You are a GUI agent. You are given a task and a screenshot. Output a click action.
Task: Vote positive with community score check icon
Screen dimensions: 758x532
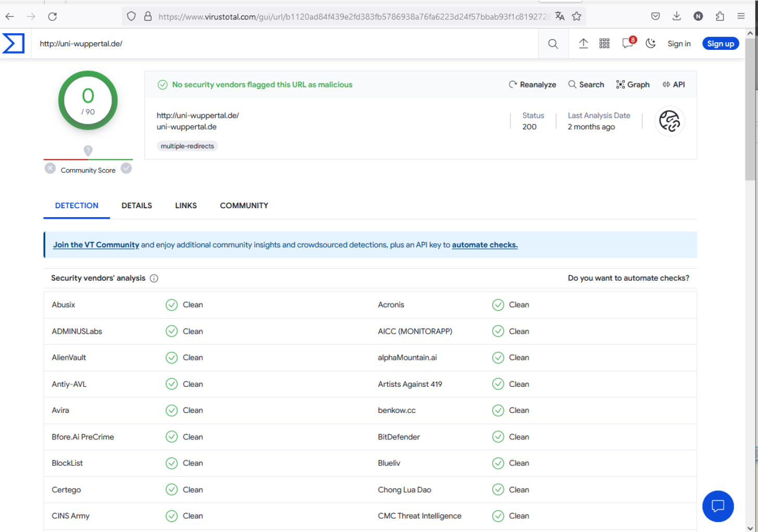[x=126, y=168]
